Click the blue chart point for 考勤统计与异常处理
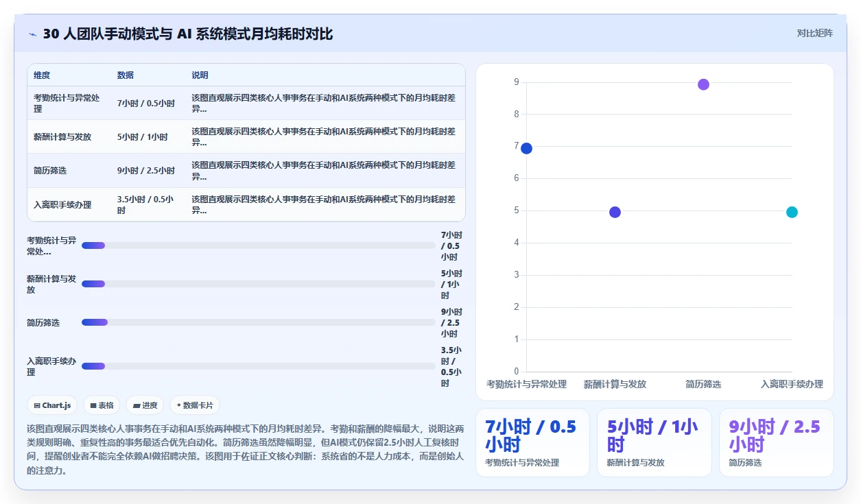 [x=526, y=148]
